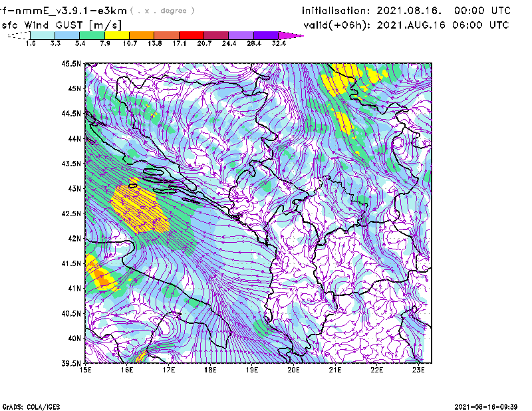The width and height of the screenshot is (532, 411).
Task: Click the 22E longitude label
Action: click(x=377, y=370)
